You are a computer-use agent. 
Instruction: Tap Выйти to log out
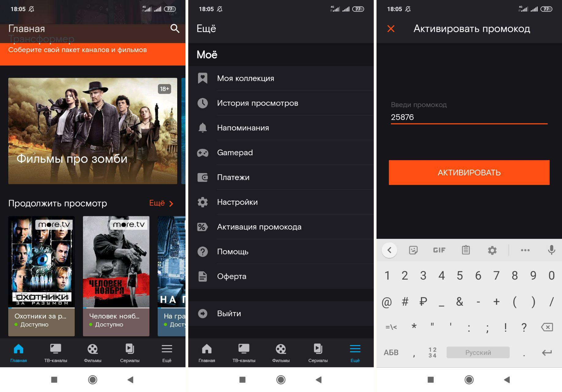point(281,314)
